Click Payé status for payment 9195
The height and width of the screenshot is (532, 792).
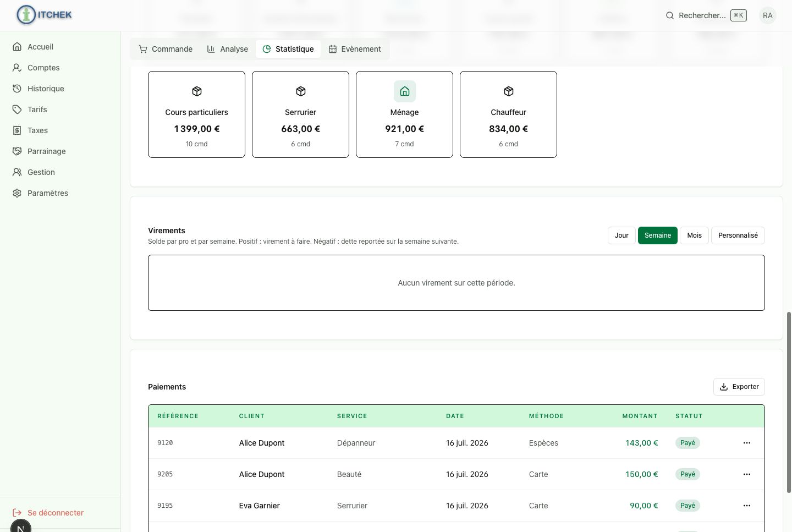click(x=687, y=506)
